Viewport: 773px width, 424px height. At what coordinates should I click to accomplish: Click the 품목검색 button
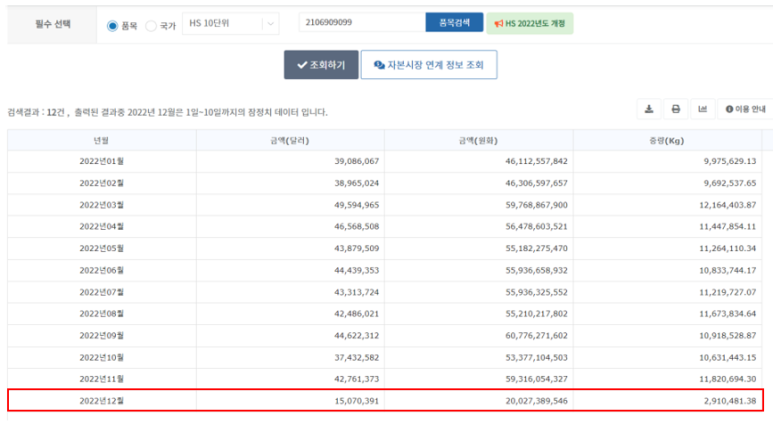(454, 22)
